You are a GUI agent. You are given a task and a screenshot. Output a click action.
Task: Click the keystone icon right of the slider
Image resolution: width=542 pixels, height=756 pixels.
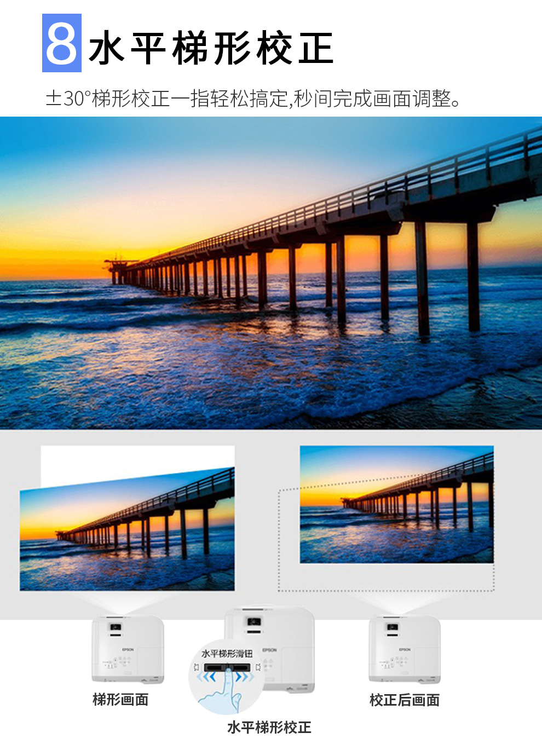click(x=258, y=667)
